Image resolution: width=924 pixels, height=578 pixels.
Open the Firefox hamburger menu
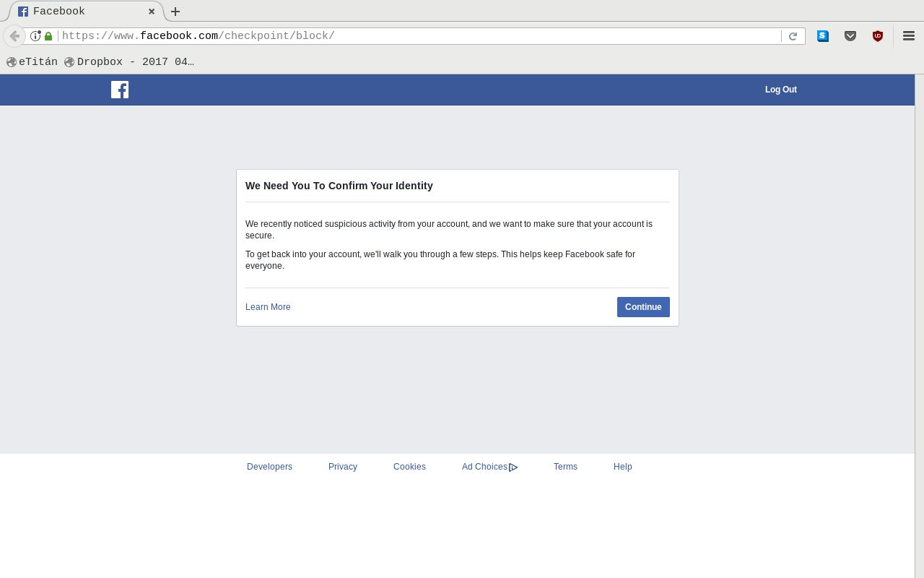909,36
